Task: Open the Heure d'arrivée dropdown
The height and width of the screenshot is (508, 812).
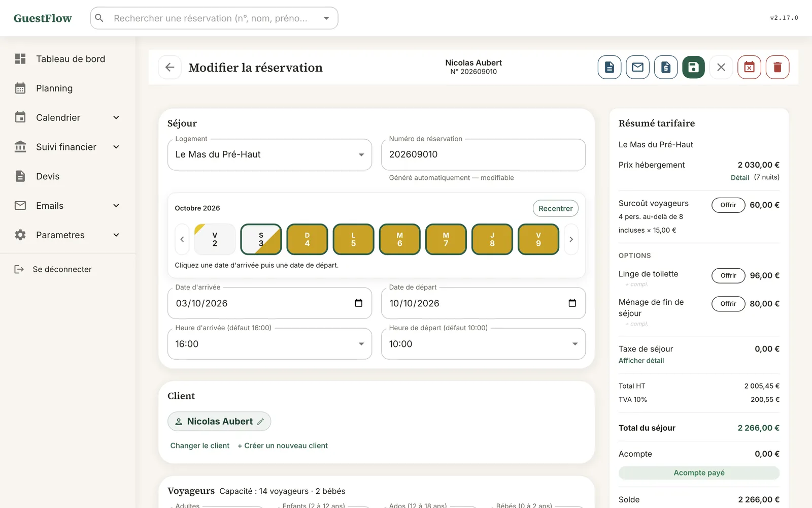Action: (x=269, y=344)
